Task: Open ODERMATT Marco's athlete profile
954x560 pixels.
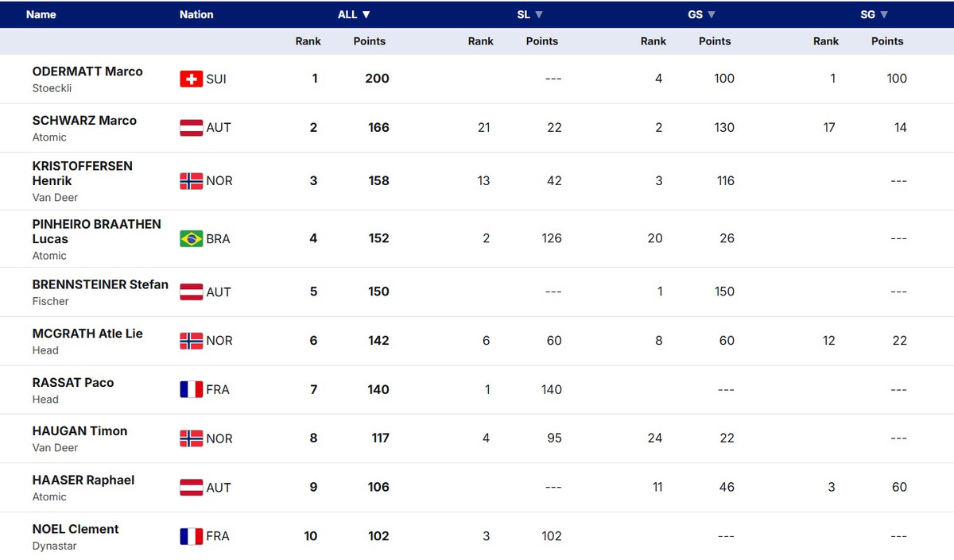Action: click(x=87, y=71)
